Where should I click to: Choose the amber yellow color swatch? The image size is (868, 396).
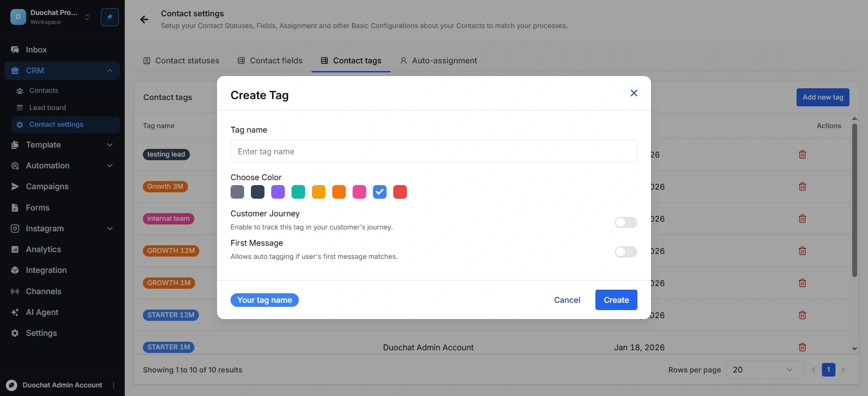pyautogui.click(x=319, y=192)
